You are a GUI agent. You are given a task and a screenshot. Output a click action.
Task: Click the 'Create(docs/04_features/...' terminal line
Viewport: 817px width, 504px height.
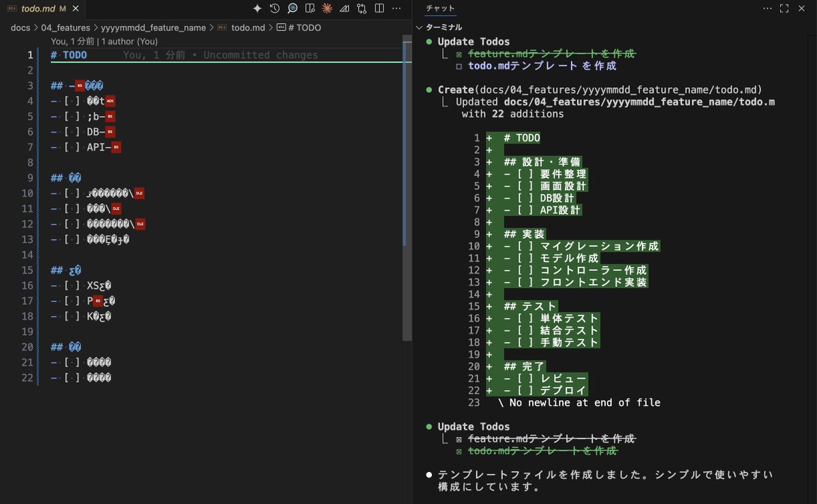coord(600,89)
